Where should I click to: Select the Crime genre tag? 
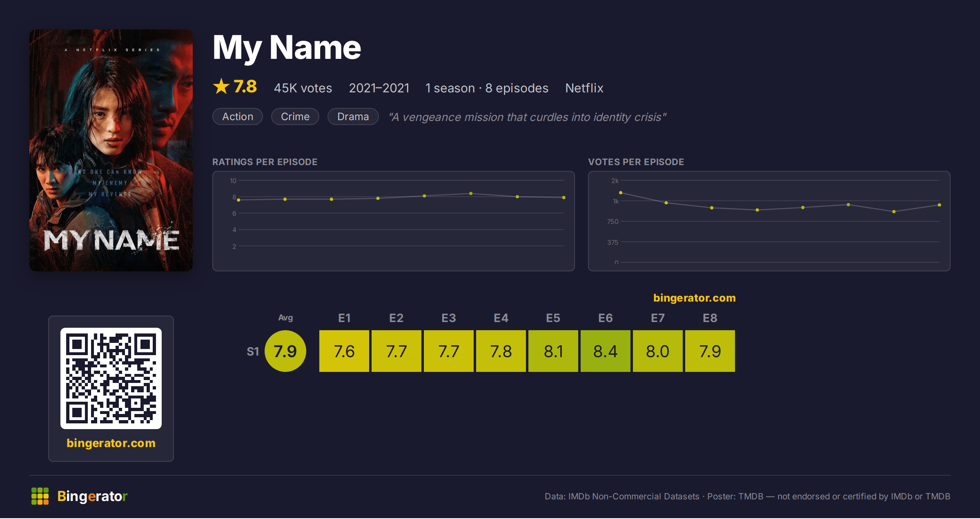(x=295, y=116)
